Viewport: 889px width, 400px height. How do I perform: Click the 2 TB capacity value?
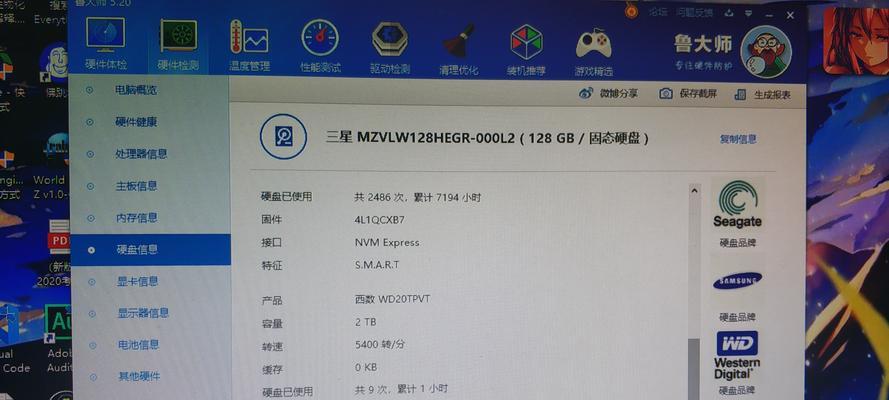click(365, 322)
